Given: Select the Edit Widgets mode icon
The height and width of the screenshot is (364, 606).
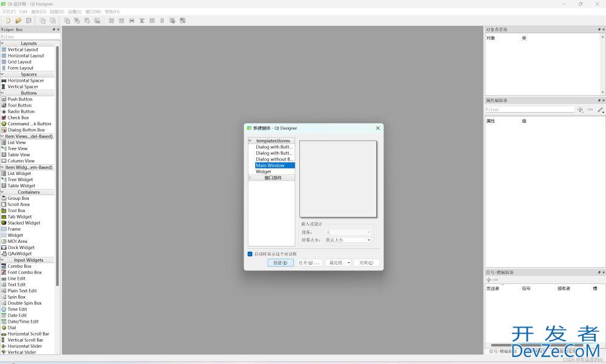Looking at the screenshot, I should coord(67,21).
